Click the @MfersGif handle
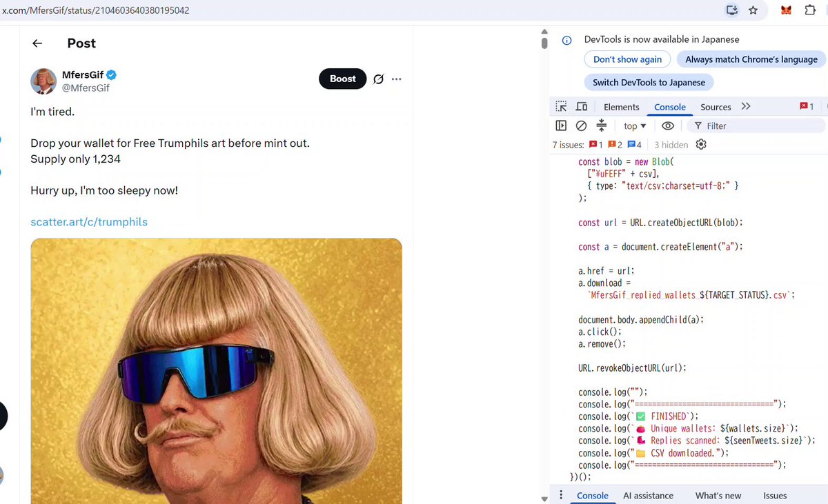 (x=86, y=88)
